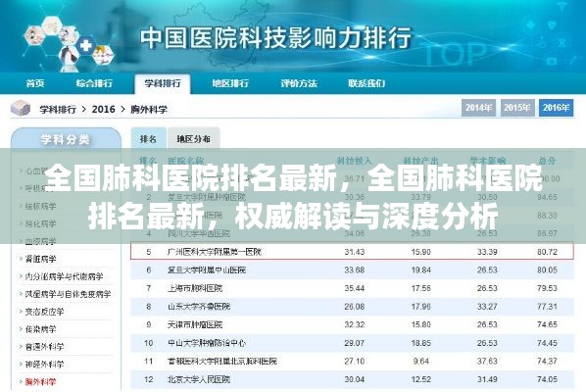Open 结核病学 in the sidebar
The image size is (586, 392).
coord(40,206)
